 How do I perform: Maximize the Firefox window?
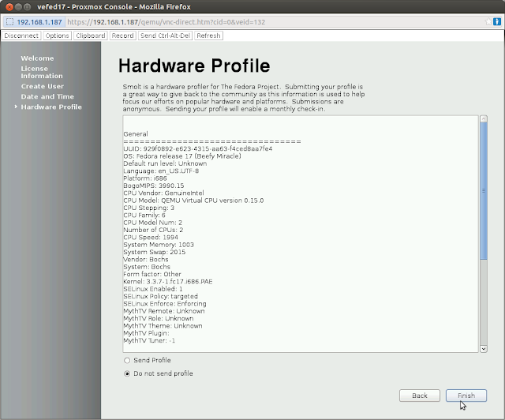[28, 7]
